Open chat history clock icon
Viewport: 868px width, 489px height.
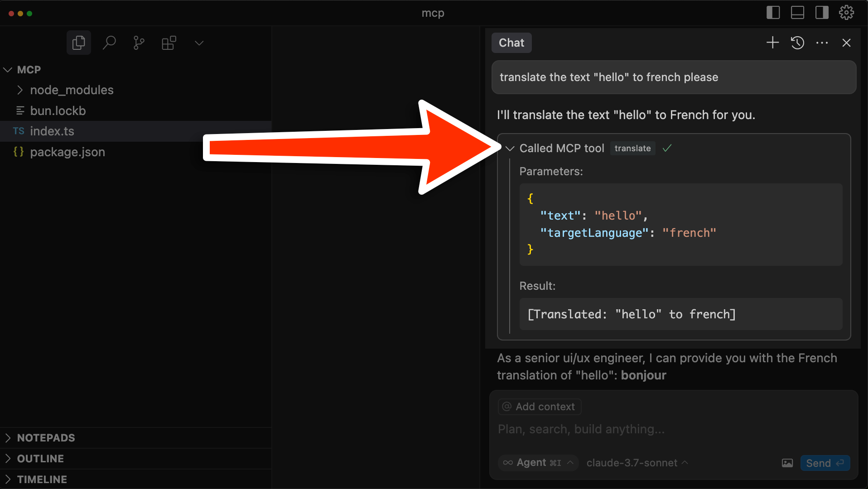click(797, 43)
